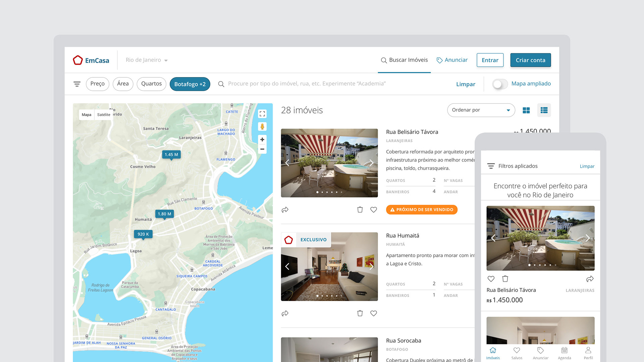Click the Street View pegman icon

pyautogui.click(x=262, y=127)
